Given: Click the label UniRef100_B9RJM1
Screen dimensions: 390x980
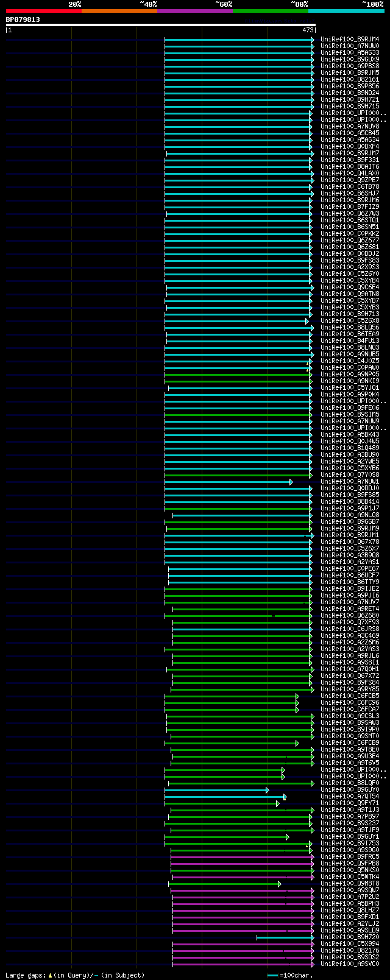Looking at the screenshot, I should point(350,535).
